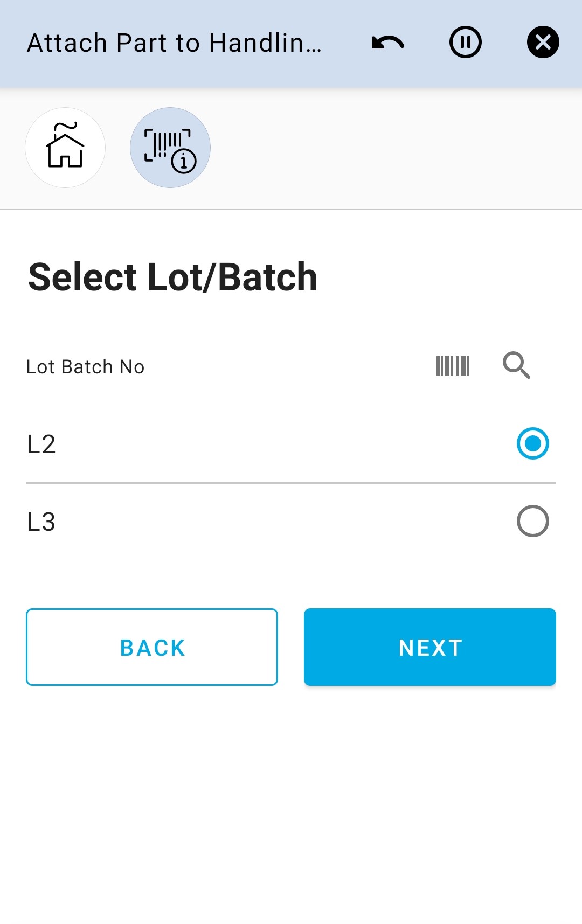
Task: Click the separator line under the shortcut bar
Action: (x=291, y=209)
